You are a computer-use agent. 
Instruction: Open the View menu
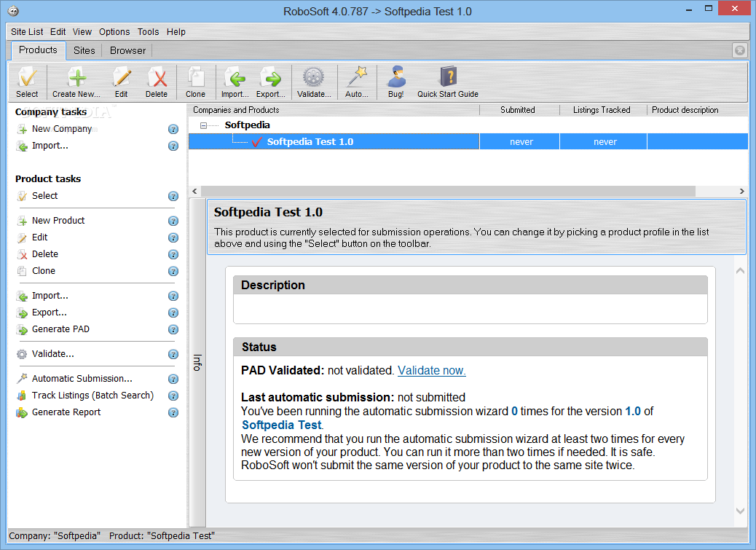(x=82, y=32)
